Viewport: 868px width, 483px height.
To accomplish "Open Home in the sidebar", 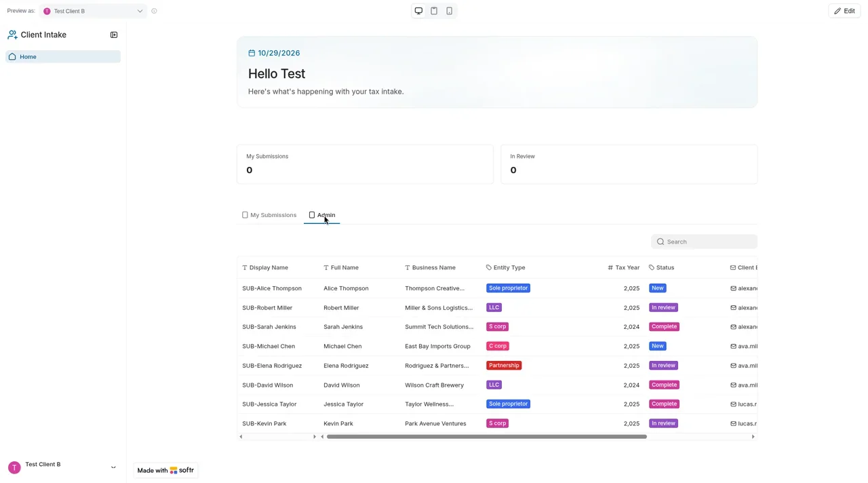I will point(63,56).
